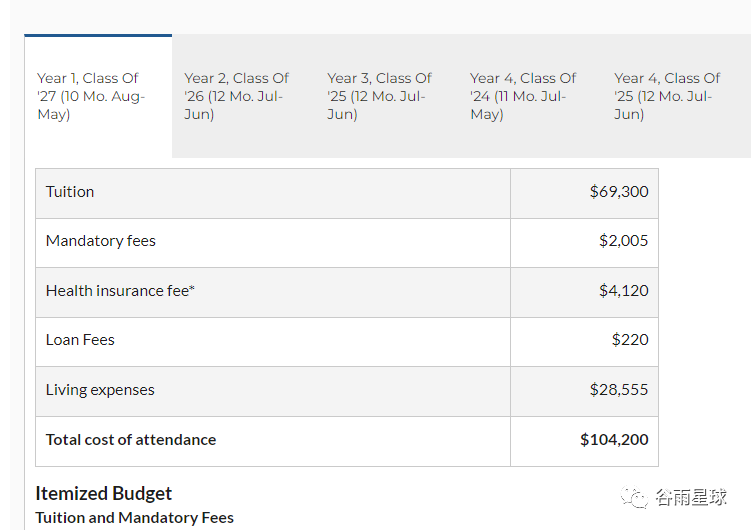Click the Itemized Budget heading
Screen dimensions: 751x530
104,493
